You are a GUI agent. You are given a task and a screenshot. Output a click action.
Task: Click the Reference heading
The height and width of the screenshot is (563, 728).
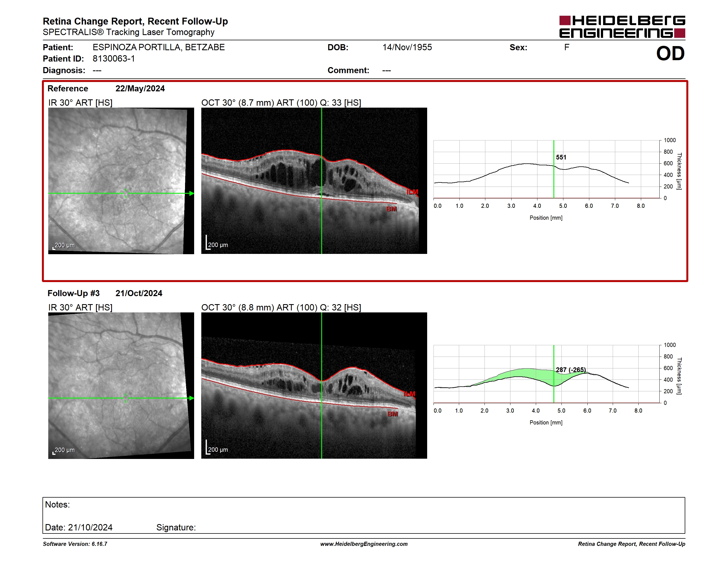68,88
